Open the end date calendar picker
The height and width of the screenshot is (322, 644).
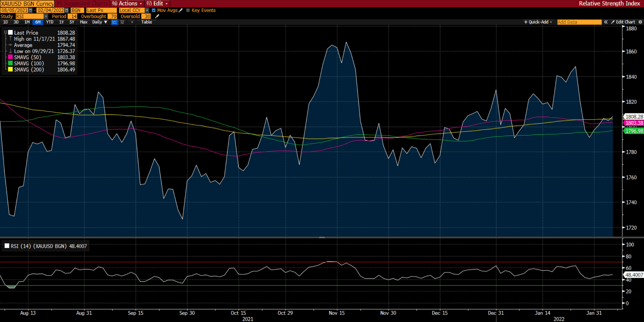(67, 10)
